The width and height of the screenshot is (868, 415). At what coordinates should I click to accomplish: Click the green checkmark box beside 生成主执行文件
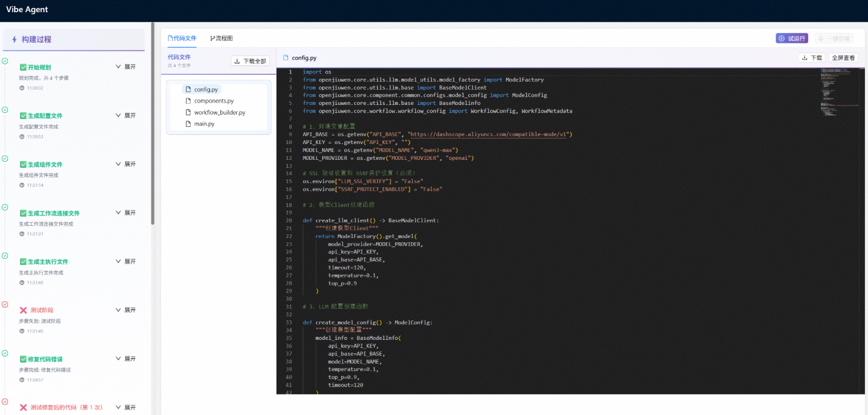[23, 262]
